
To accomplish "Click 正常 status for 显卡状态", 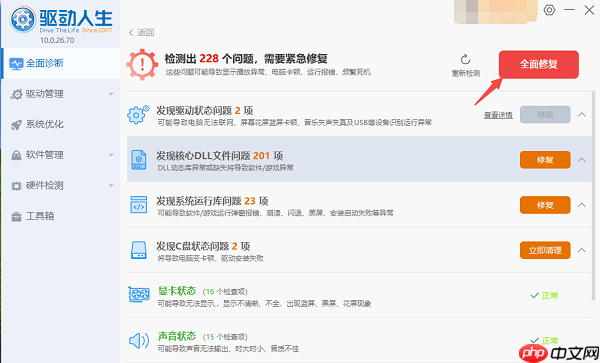I will coord(545,295).
